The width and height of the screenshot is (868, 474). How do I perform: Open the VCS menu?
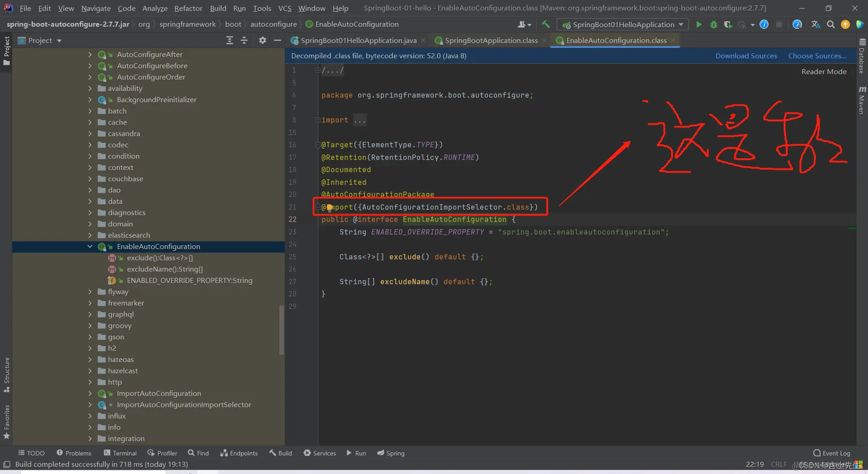tap(285, 8)
